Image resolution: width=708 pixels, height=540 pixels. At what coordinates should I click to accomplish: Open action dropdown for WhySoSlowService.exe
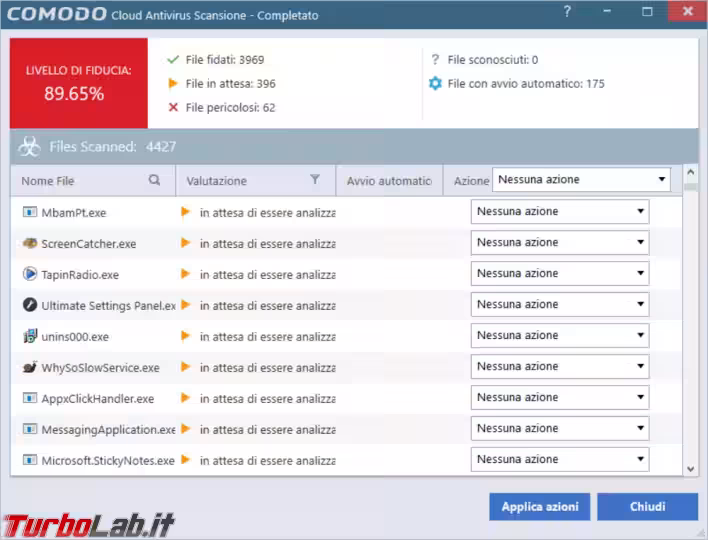click(x=560, y=366)
